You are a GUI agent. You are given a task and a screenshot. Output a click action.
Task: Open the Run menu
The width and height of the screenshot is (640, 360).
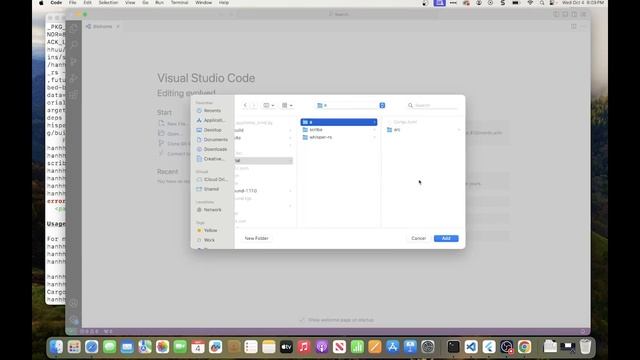[x=159, y=3]
